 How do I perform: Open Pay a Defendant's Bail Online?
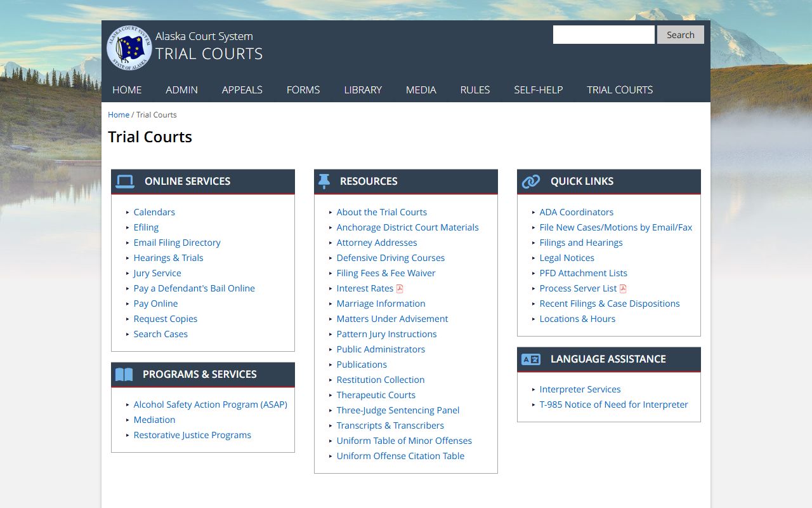(194, 288)
